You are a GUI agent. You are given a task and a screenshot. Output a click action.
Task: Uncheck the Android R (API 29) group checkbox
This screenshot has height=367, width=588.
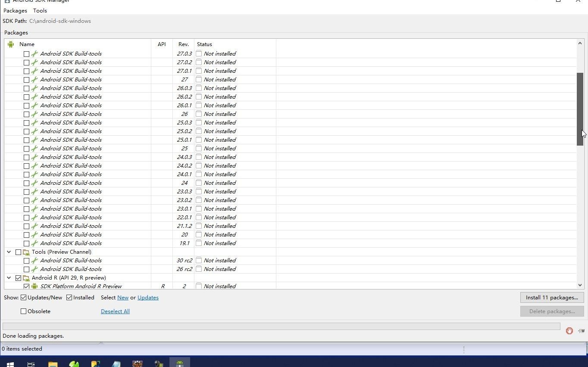pyautogui.click(x=18, y=278)
